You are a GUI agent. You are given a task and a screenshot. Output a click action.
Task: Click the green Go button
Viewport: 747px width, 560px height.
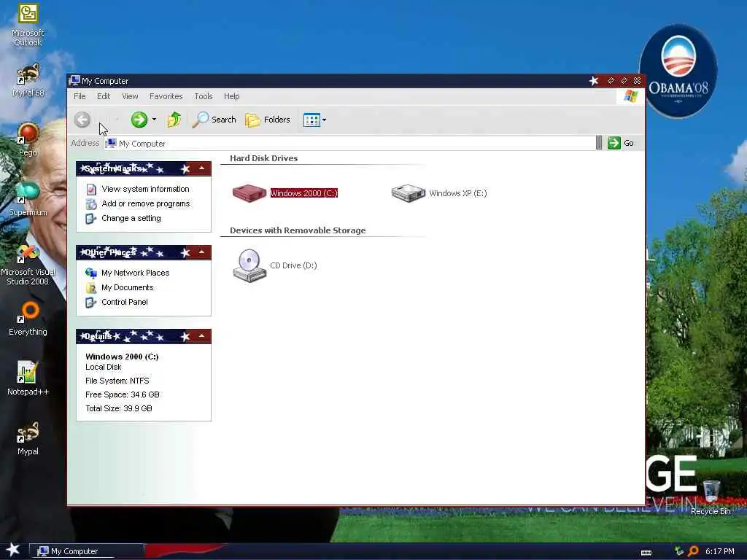(x=621, y=143)
